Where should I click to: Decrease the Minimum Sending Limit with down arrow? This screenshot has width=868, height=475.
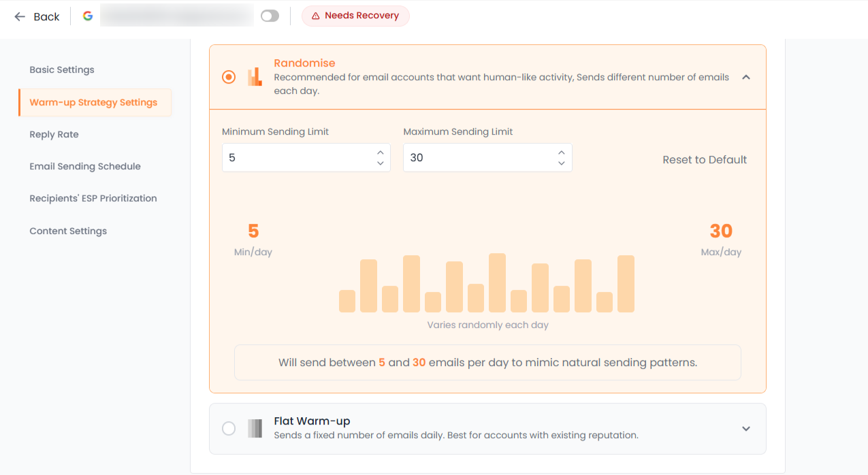[381, 163]
